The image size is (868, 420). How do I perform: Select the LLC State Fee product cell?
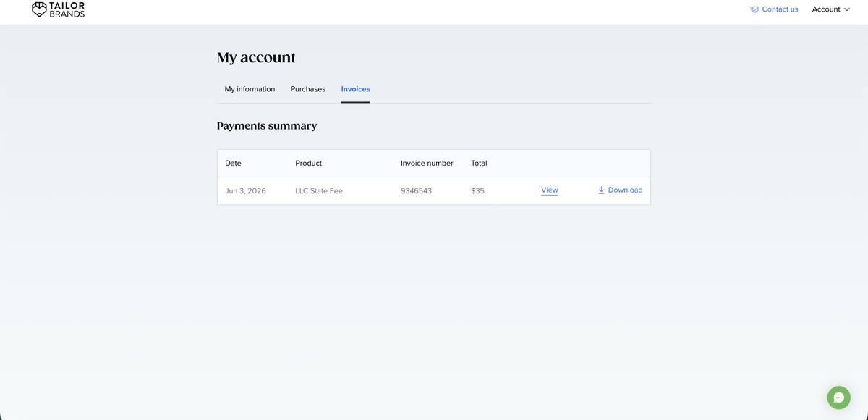click(x=319, y=191)
